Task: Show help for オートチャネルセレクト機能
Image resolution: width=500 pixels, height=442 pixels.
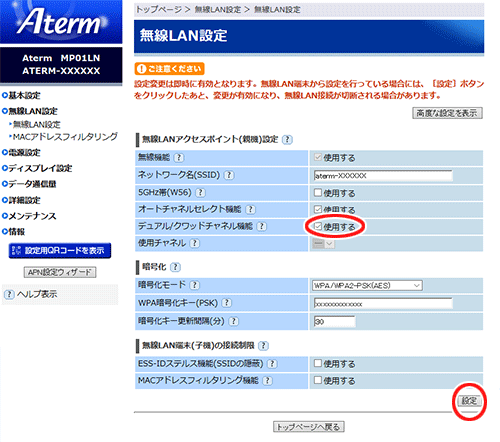Action: coord(250,209)
